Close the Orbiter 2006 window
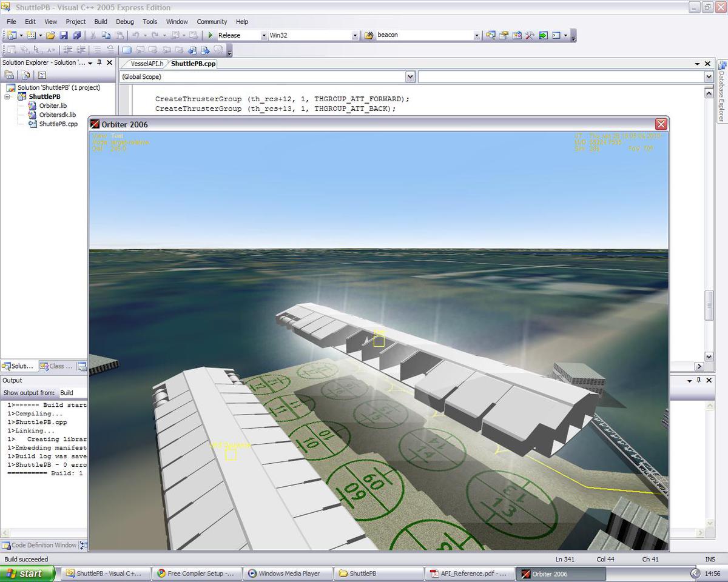The image size is (728, 582). tap(661, 124)
